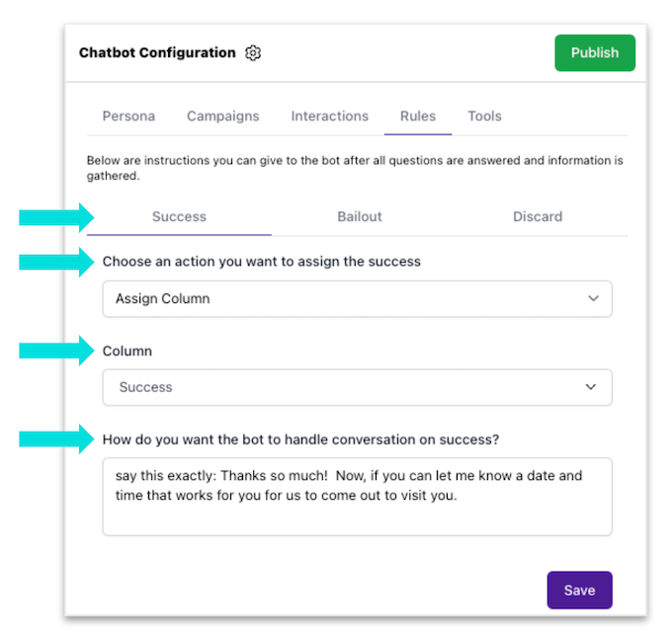The height and width of the screenshot is (639, 672).
Task: Open the Tools tab
Action: pyautogui.click(x=484, y=117)
